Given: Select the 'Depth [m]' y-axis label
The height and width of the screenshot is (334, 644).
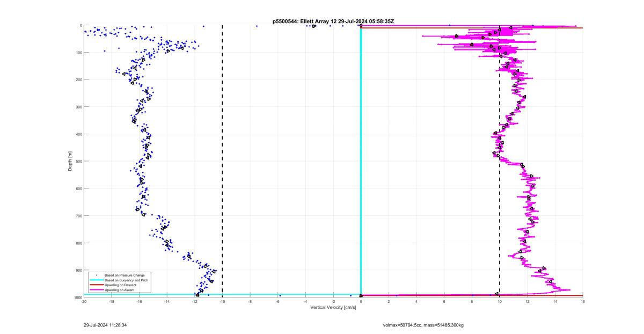Looking at the screenshot, I should (70, 161).
